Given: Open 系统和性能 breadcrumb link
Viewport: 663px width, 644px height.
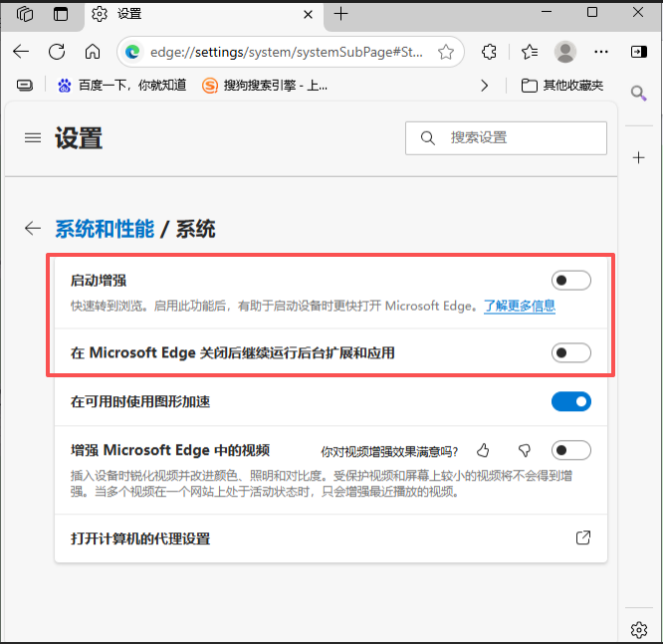Looking at the screenshot, I should click(x=105, y=229).
